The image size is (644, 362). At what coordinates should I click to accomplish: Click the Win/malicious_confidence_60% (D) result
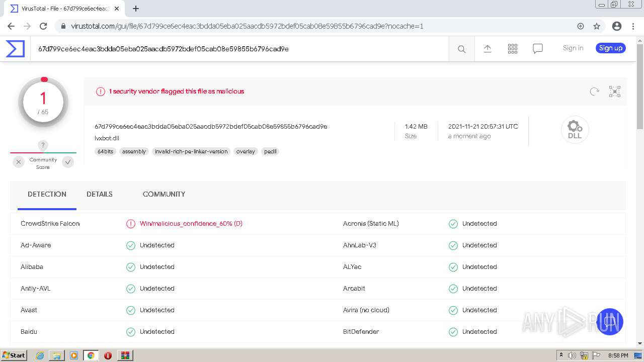click(191, 224)
